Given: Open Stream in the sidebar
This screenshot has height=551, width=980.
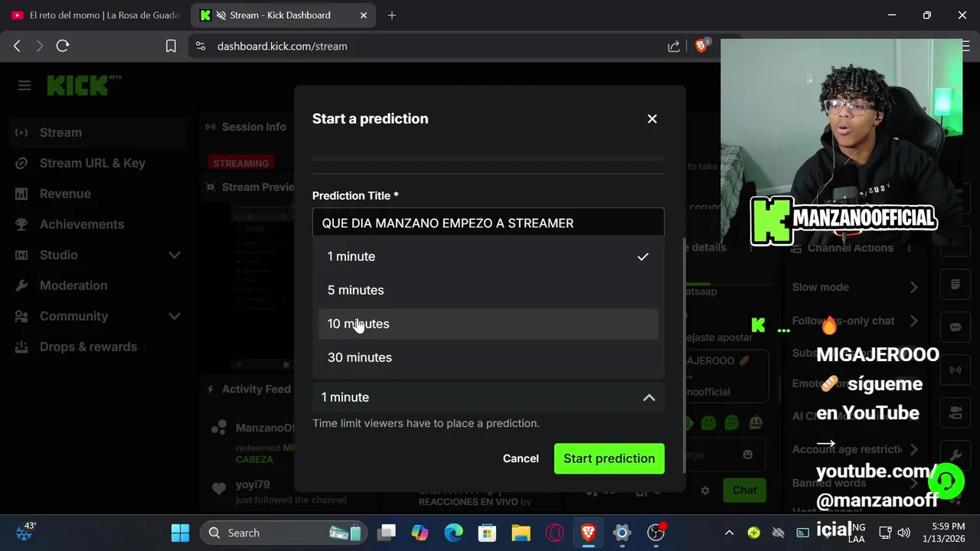Looking at the screenshot, I should pos(100,132).
